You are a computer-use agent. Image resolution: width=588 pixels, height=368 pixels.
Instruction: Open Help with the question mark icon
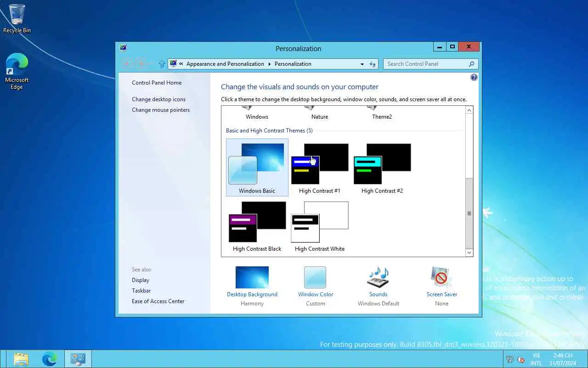pos(474,77)
